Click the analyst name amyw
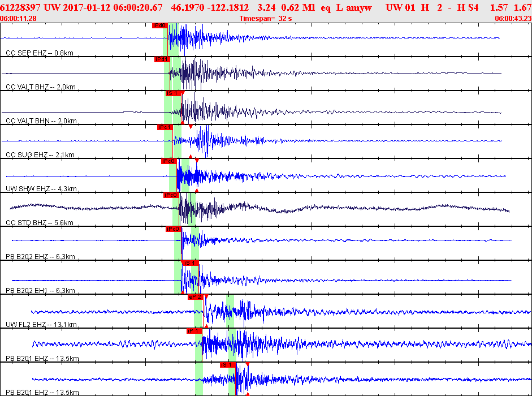Screen dimensions: 532x396 tap(359, 8)
